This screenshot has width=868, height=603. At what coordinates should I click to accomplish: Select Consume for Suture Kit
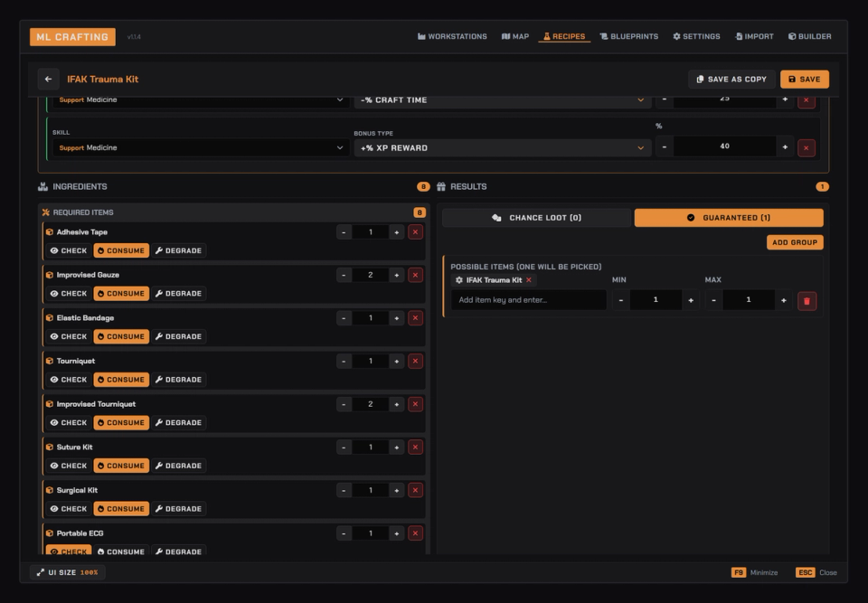coord(121,466)
